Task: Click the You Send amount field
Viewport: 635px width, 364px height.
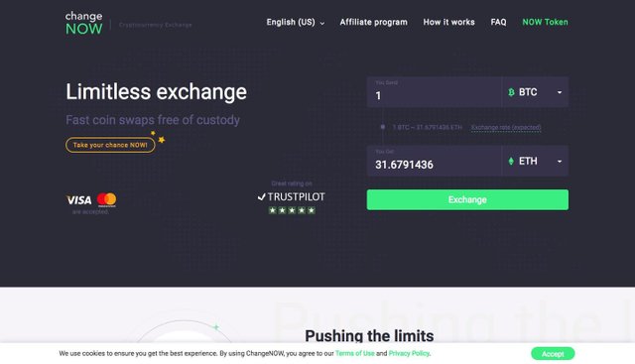Action: coord(435,92)
